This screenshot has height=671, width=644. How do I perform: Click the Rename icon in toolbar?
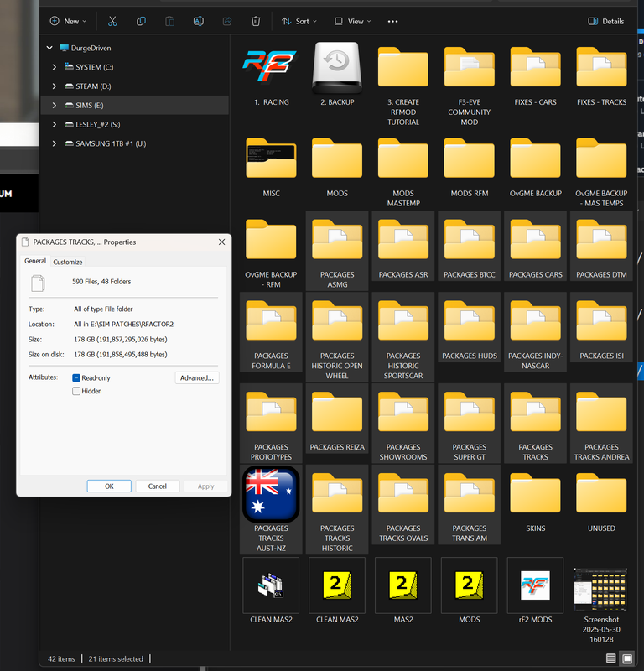click(199, 22)
